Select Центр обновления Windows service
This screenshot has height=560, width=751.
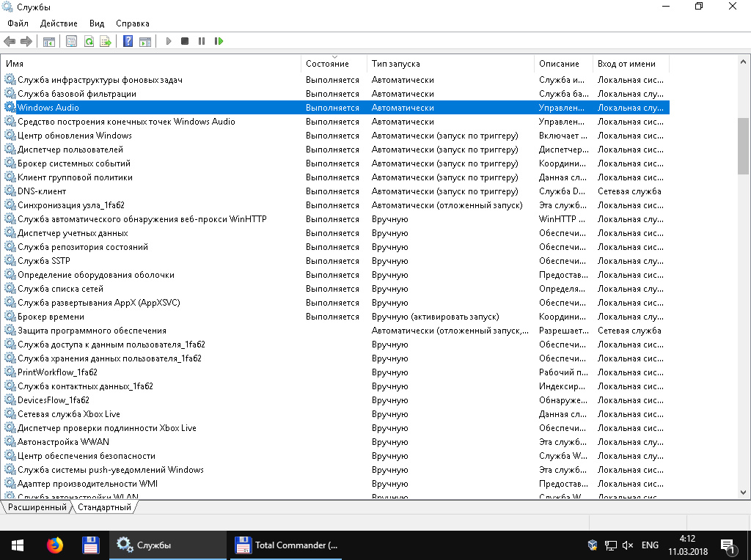[x=75, y=136]
